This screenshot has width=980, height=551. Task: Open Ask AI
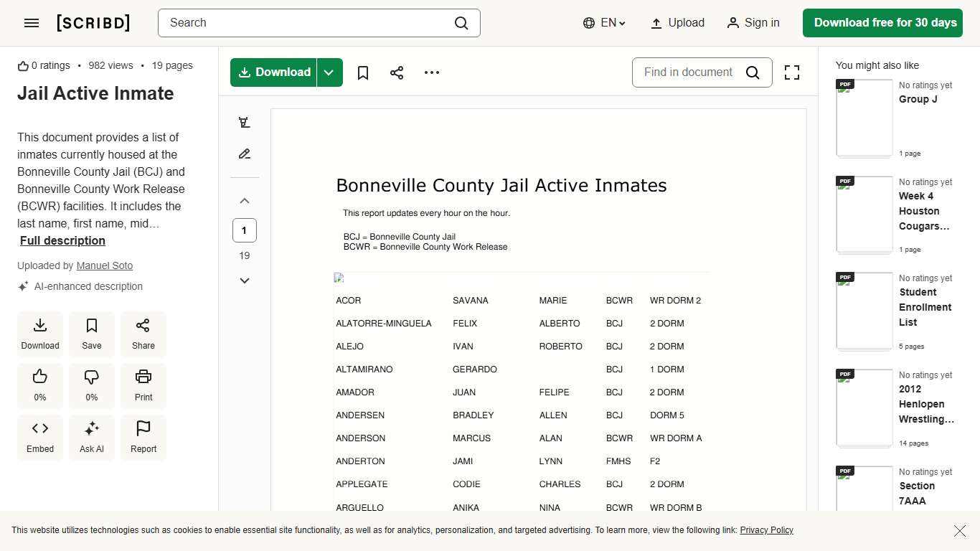point(91,437)
